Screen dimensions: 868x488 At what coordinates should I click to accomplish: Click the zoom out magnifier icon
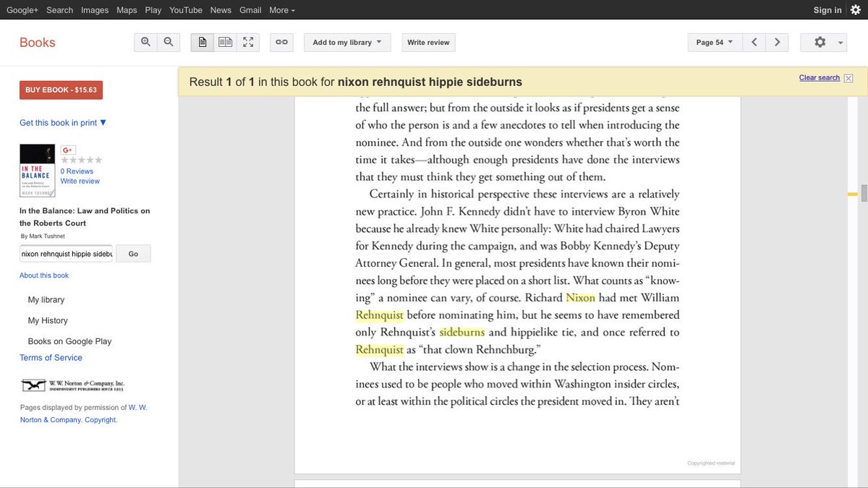click(169, 43)
